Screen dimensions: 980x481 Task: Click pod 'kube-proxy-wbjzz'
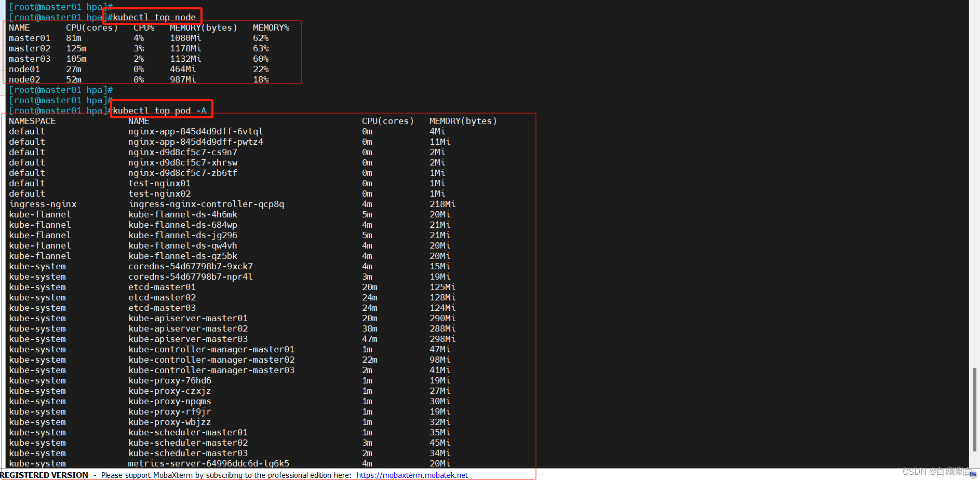click(170, 422)
